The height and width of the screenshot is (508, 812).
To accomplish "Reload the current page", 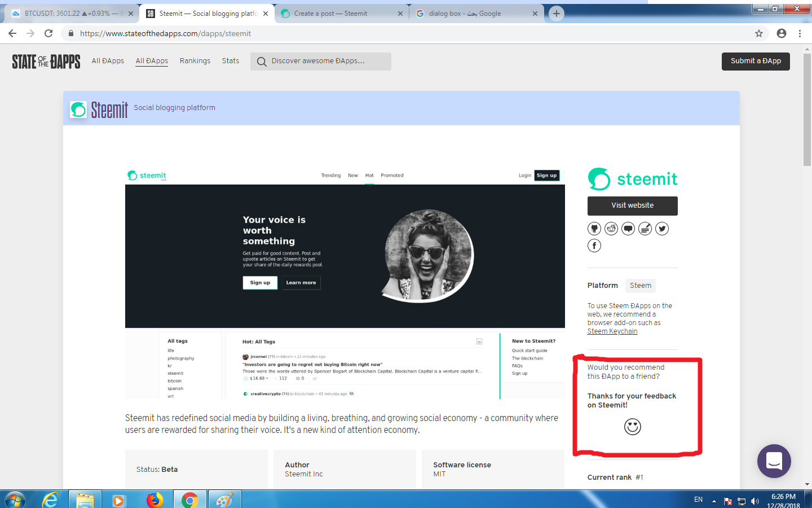I will point(48,33).
